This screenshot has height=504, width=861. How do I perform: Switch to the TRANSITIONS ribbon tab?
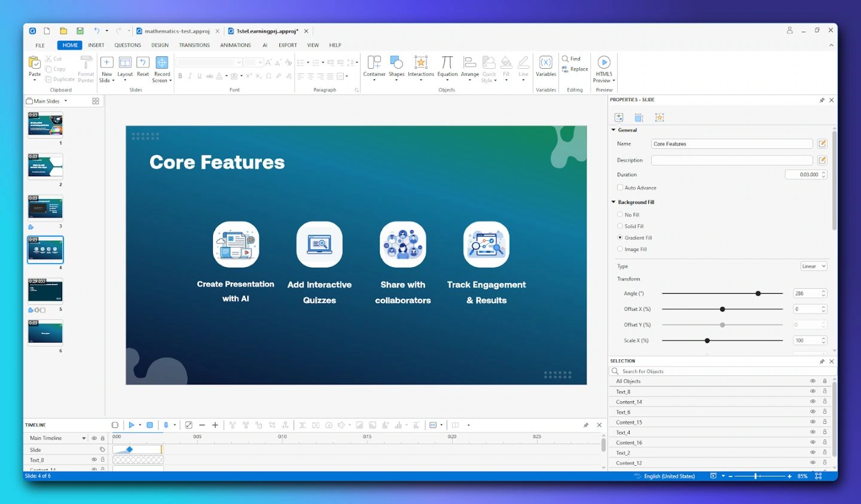tap(194, 45)
